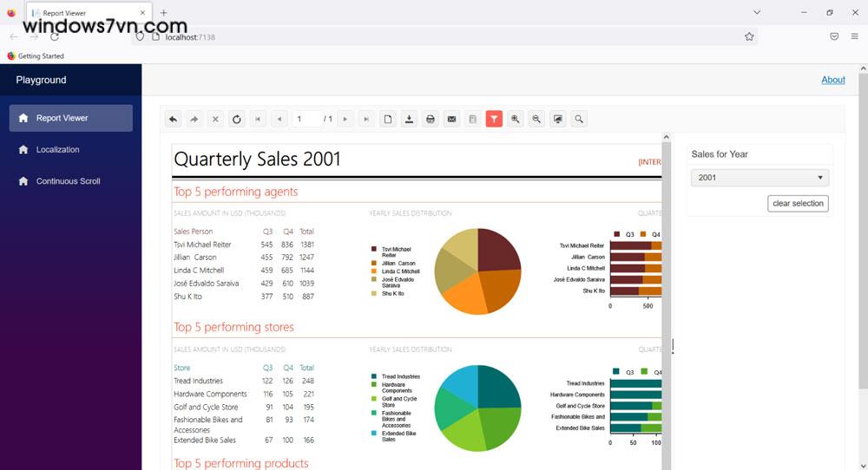Viewport: 868px width, 470px height.
Task: Open the Sales for Year dropdown
Action: (x=759, y=178)
